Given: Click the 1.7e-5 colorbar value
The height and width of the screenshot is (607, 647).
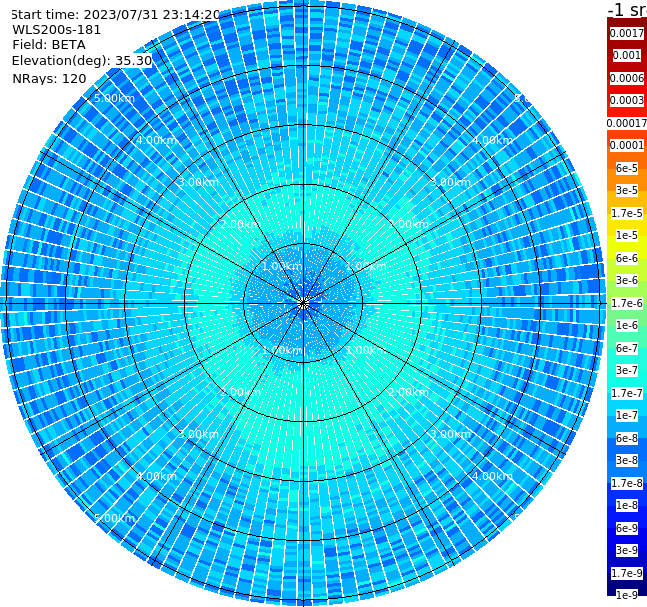Looking at the screenshot, I should click(x=627, y=213).
